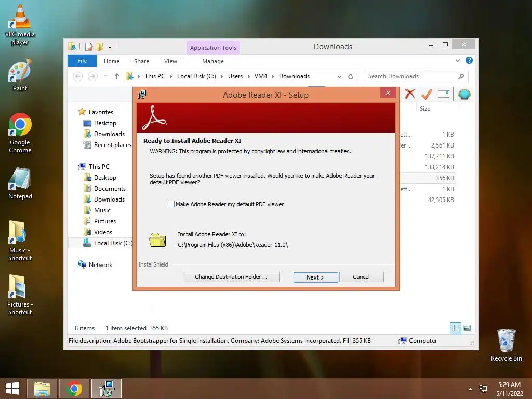Viewport: 532px width, 399px height.
Task: Click the Explorer help question mark icon
Action: (469, 60)
